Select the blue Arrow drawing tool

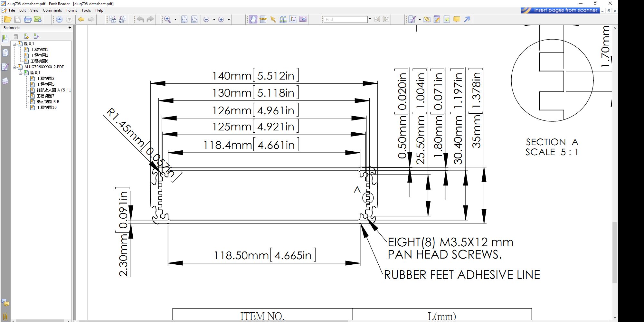point(467,19)
